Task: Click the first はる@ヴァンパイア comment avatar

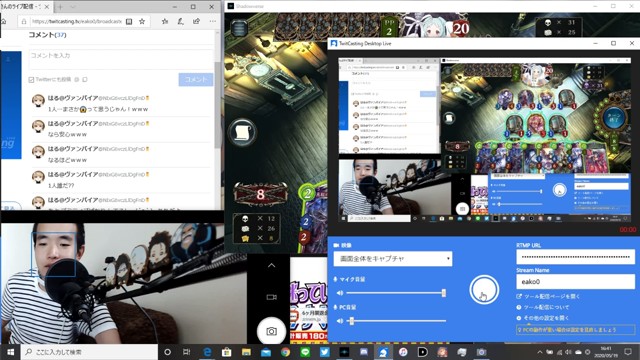Action: tap(38, 101)
